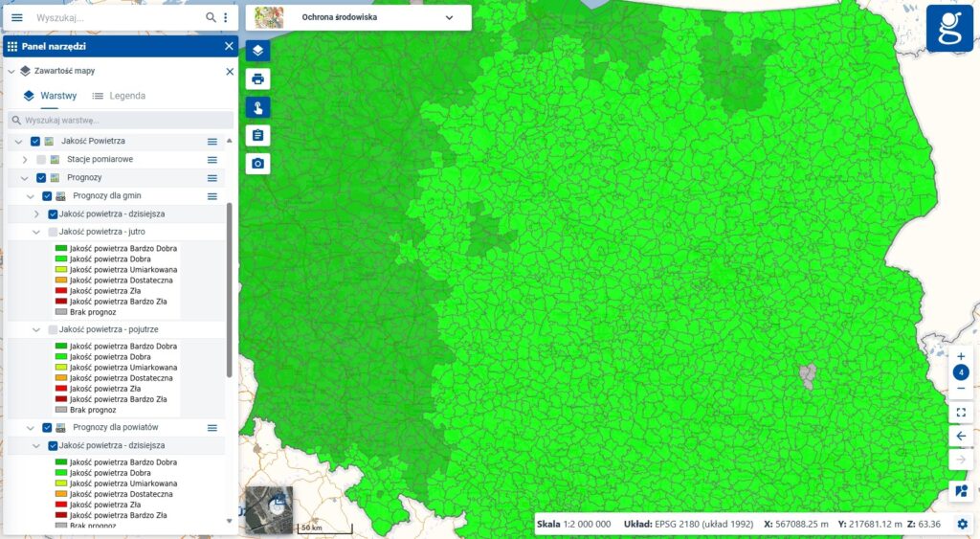Image resolution: width=980 pixels, height=539 pixels.
Task: Switch to the Warstwy tab
Action: tap(50, 96)
